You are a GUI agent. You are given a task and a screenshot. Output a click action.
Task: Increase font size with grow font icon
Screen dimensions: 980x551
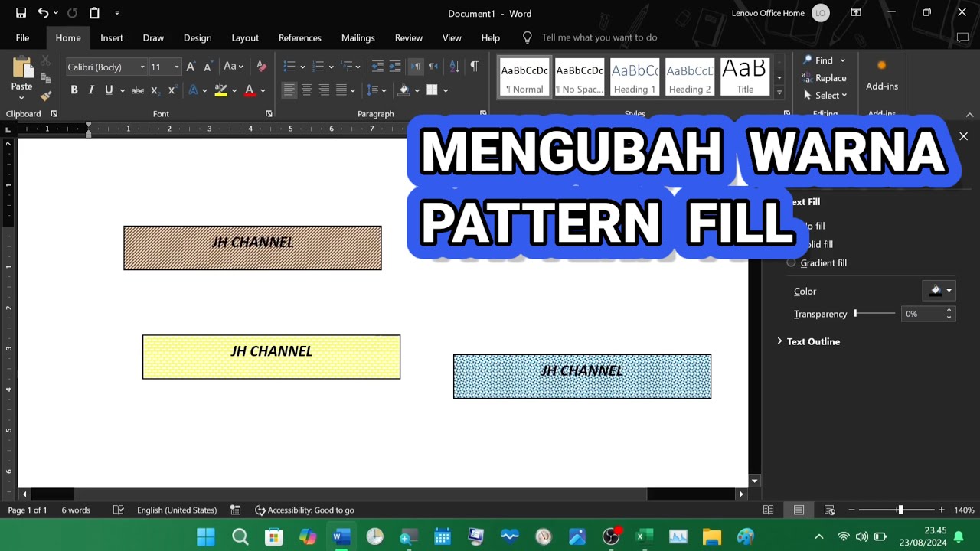click(x=191, y=67)
